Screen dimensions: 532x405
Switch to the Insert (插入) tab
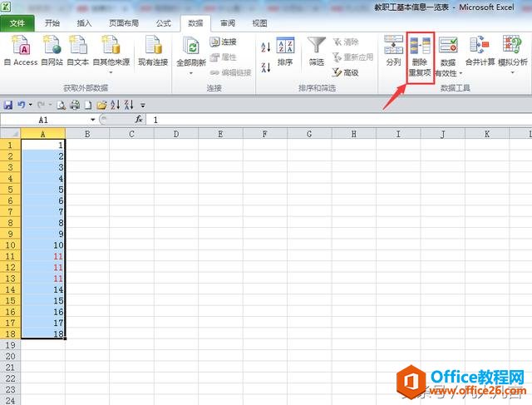pyautogui.click(x=84, y=23)
